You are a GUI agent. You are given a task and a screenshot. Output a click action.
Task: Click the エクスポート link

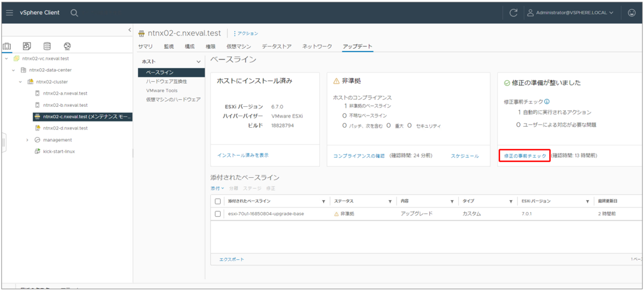click(231, 259)
